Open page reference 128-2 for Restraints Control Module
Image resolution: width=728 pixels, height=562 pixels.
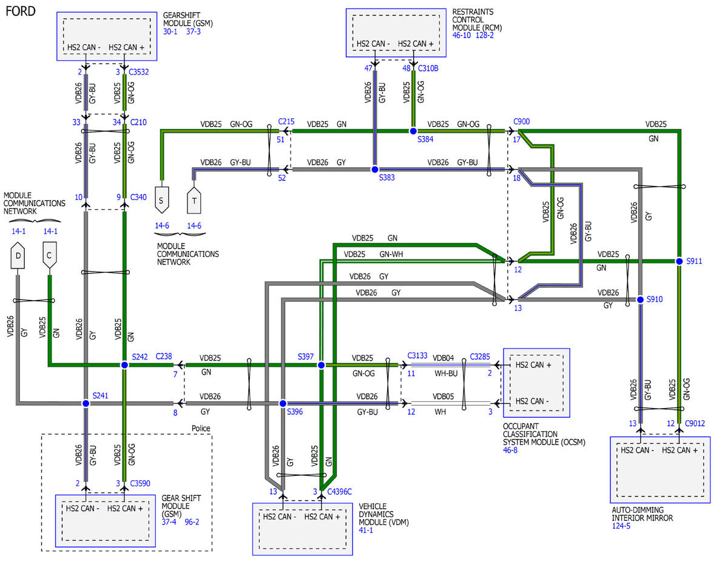[x=485, y=36]
